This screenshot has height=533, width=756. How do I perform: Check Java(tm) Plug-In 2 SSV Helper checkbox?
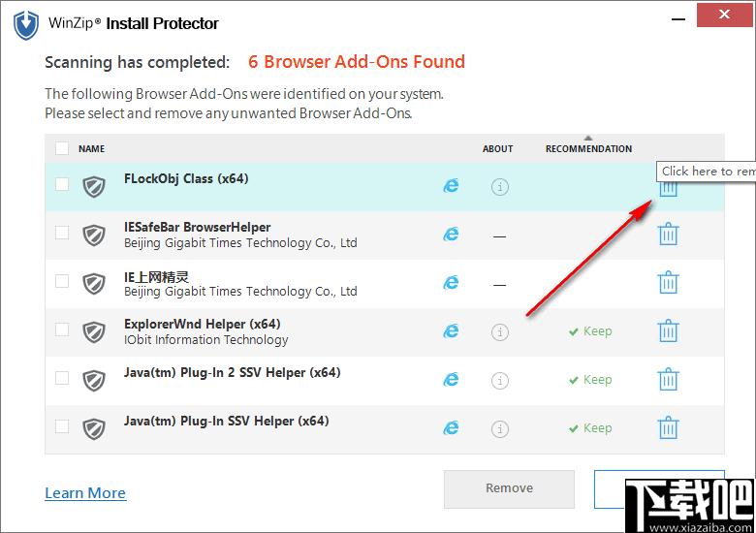[x=62, y=378]
